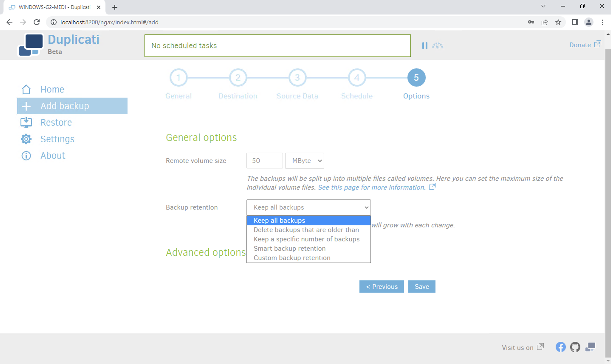This screenshot has width=611, height=364.
Task: Jump to step 2 Destination
Action: (238, 78)
